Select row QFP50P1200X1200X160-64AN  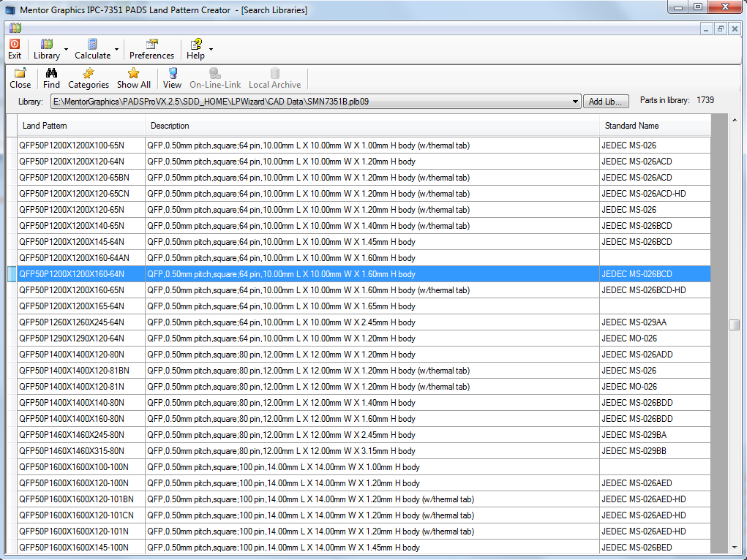pos(364,258)
